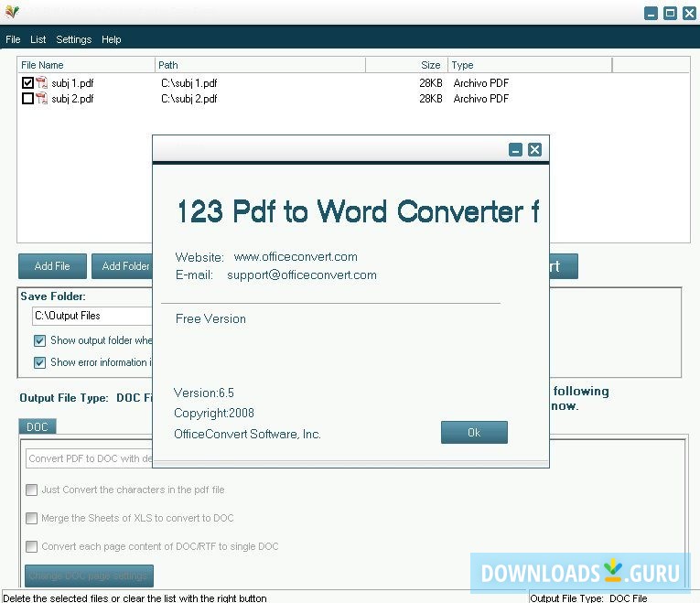The image size is (700, 603).
Task: Click Version:6.5 text in dialog
Action: (x=203, y=393)
